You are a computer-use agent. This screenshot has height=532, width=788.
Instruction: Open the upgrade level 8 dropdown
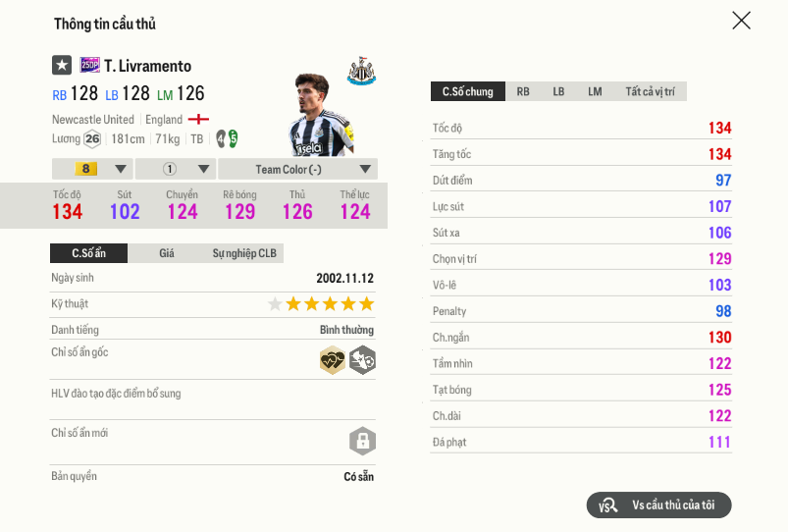point(91,169)
